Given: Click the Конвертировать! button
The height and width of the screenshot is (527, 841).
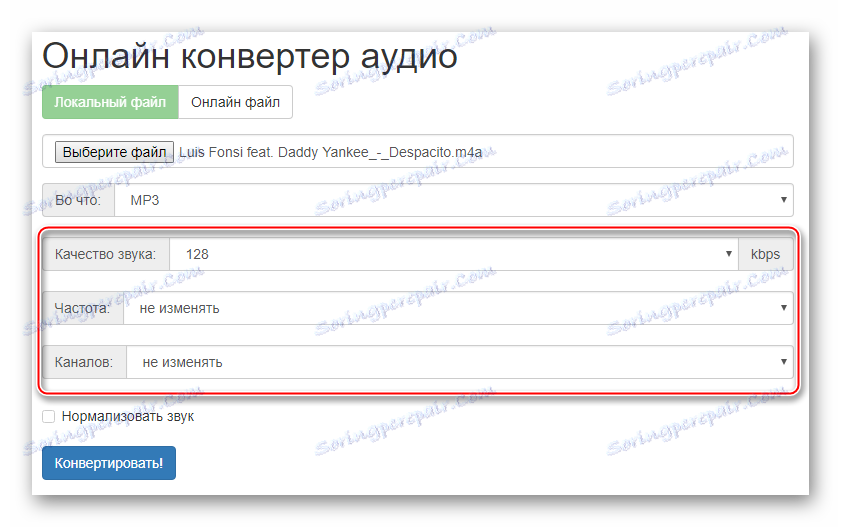Looking at the screenshot, I should 109,463.
